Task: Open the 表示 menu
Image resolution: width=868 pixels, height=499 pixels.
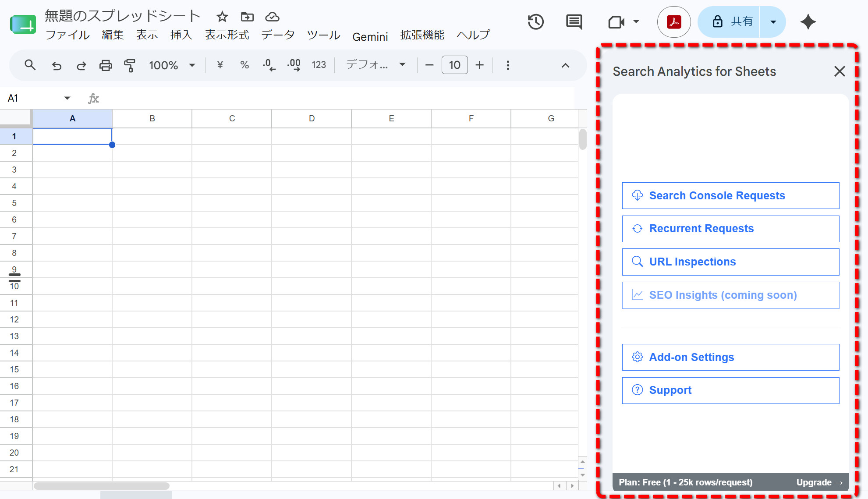Action: pyautogui.click(x=147, y=35)
